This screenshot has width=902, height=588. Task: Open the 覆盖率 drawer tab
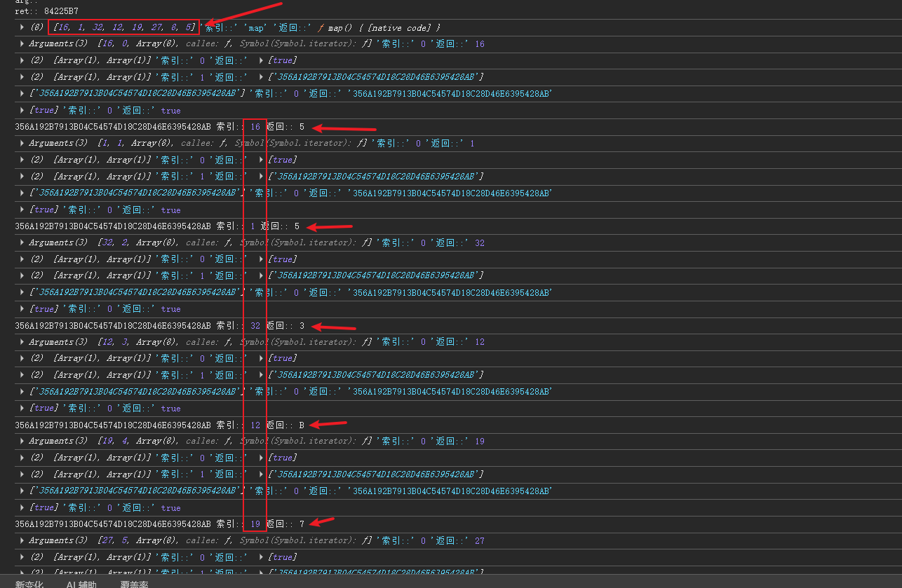(134, 584)
